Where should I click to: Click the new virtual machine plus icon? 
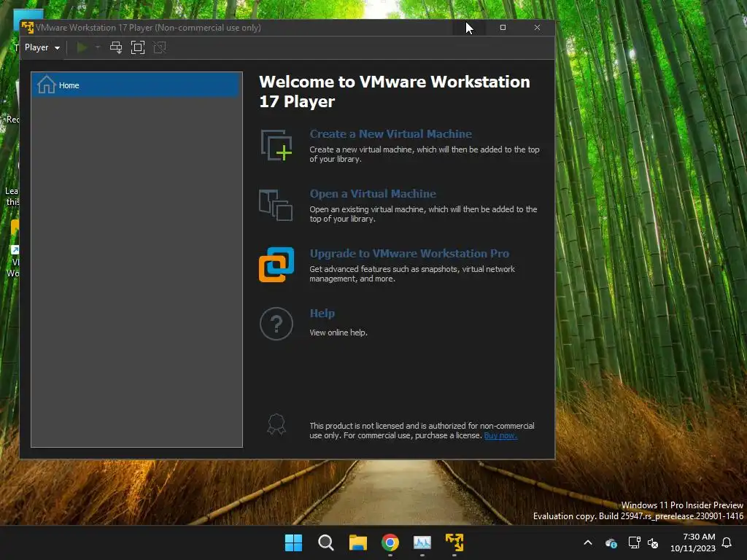tap(276, 145)
